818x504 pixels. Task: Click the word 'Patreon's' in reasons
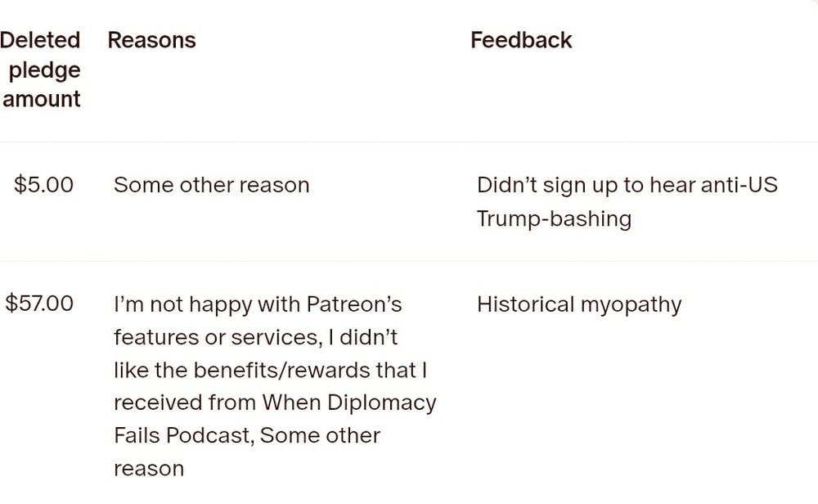pos(354,304)
